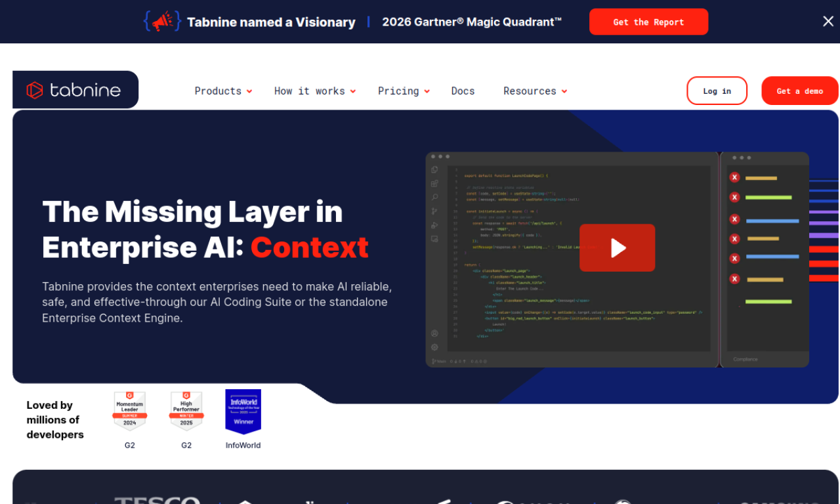
Task: Expand the How it works chevron
Action: point(353,91)
